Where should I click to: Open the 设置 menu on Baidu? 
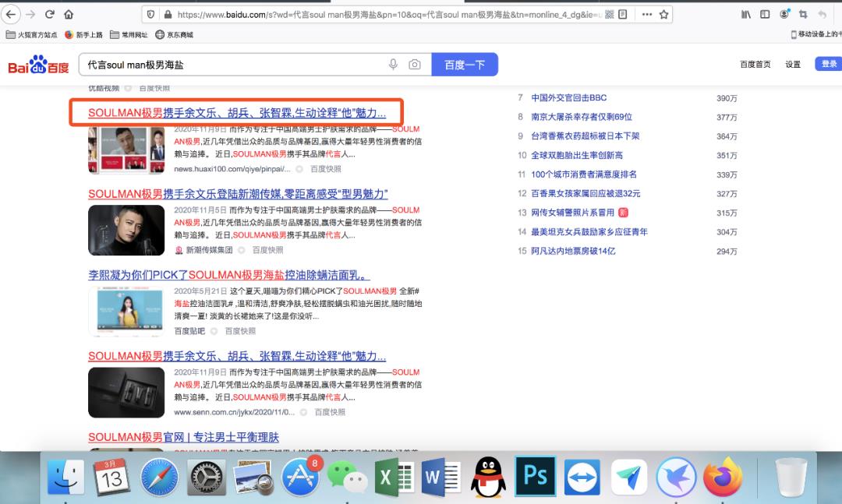click(x=793, y=65)
